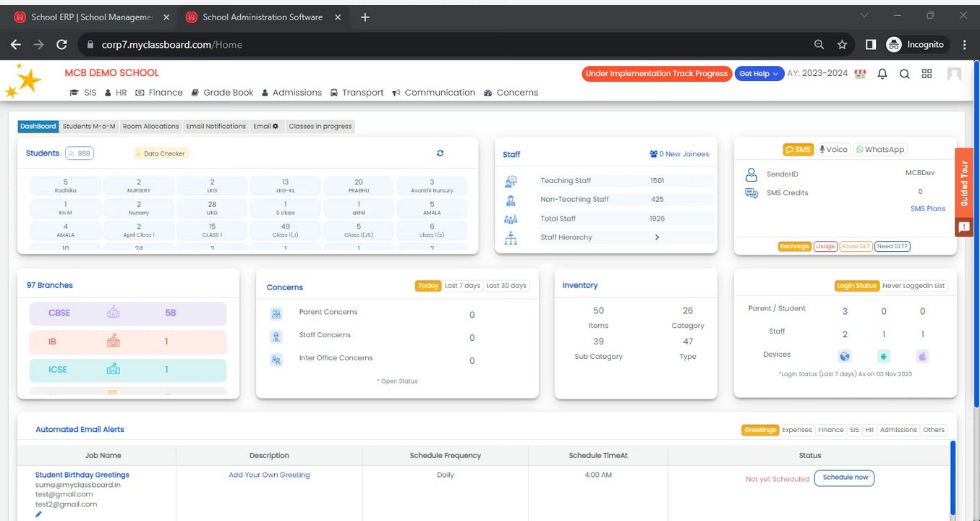This screenshot has width=980, height=521.
Task: Show concerns for Last 7 days
Action: pos(462,286)
